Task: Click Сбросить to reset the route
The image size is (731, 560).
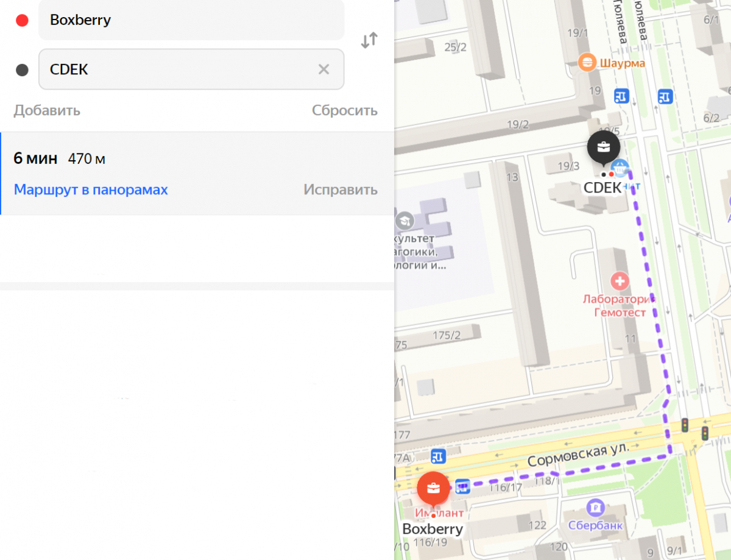Action: tap(345, 110)
